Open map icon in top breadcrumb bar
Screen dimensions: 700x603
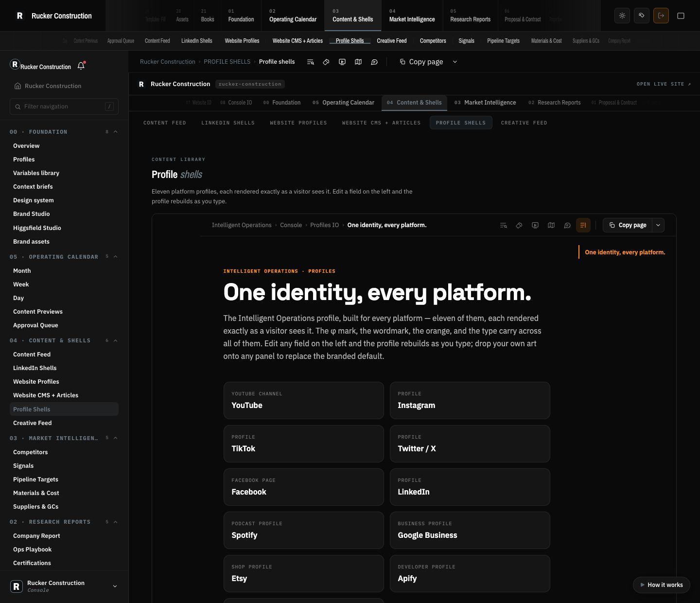click(x=358, y=62)
